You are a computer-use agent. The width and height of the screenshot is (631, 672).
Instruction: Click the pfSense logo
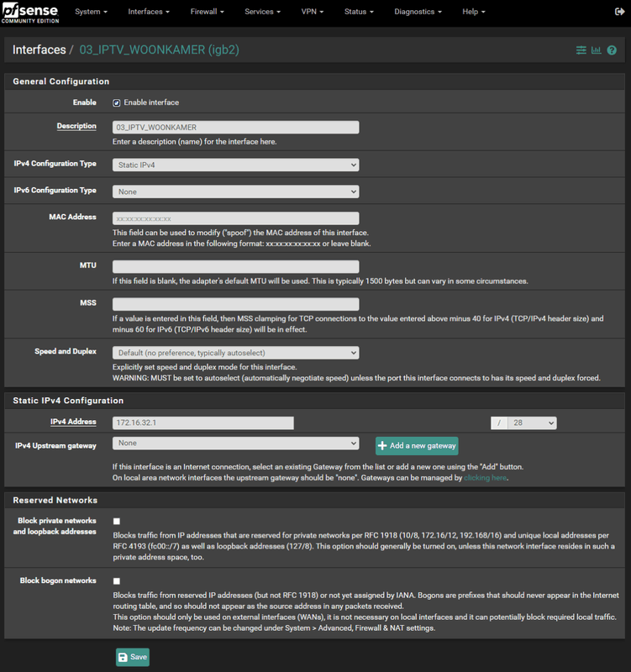(x=30, y=13)
